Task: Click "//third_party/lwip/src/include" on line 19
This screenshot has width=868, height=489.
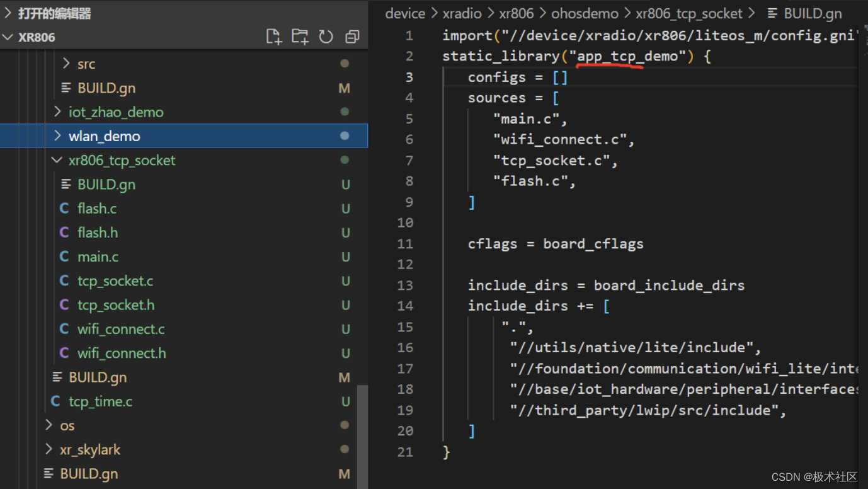Action: [644, 410]
